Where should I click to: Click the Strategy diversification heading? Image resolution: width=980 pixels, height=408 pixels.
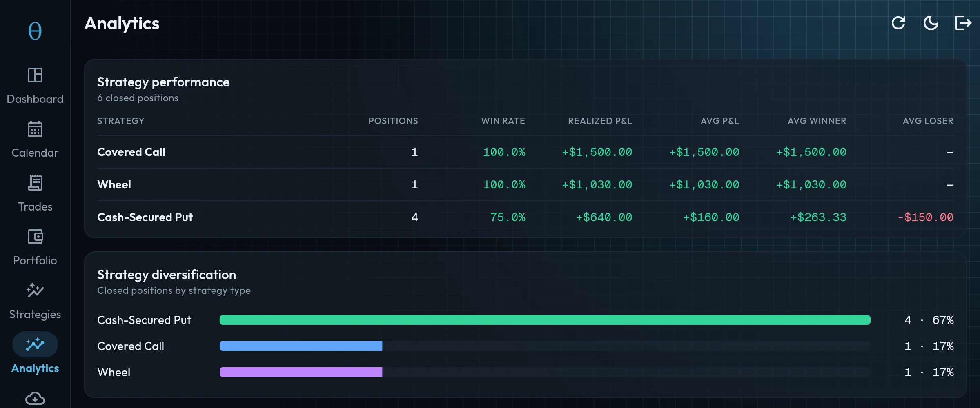pyautogui.click(x=167, y=275)
